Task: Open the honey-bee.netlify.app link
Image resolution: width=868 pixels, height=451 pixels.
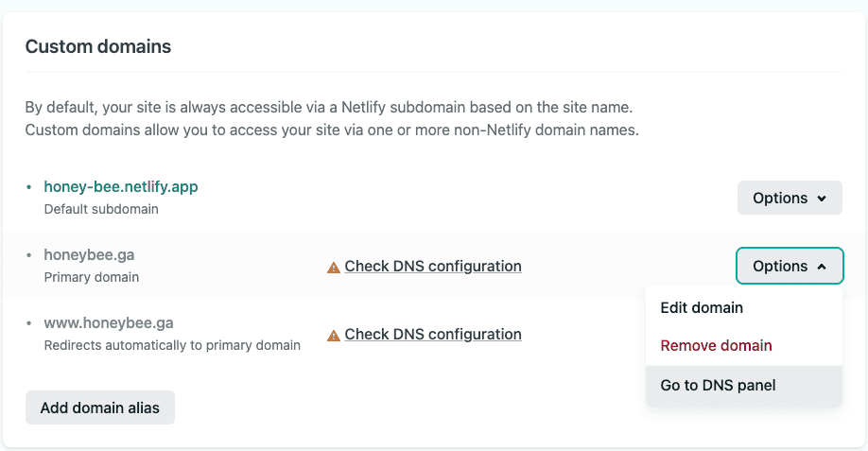Action: click(x=121, y=187)
